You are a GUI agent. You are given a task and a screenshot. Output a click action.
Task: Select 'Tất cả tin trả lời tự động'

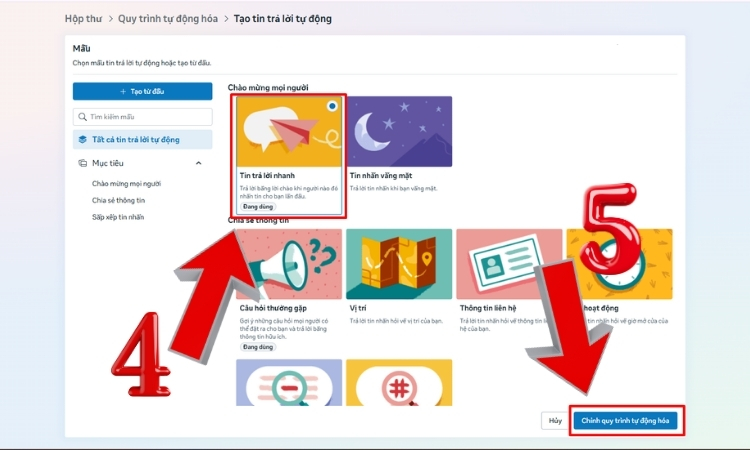(x=143, y=140)
